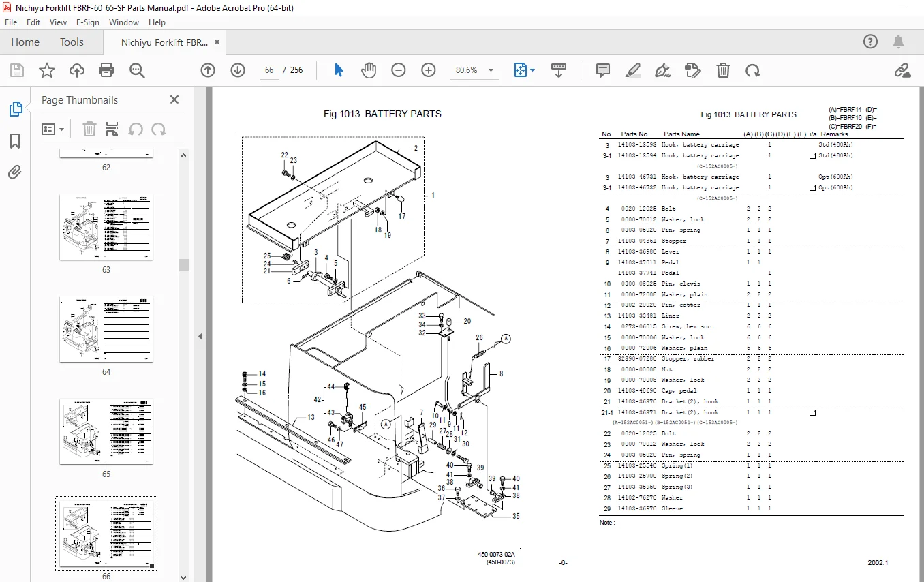This screenshot has width=924, height=582.
Task: Click the thumbnails scrollbar thumb
Action: click(184, 264)
